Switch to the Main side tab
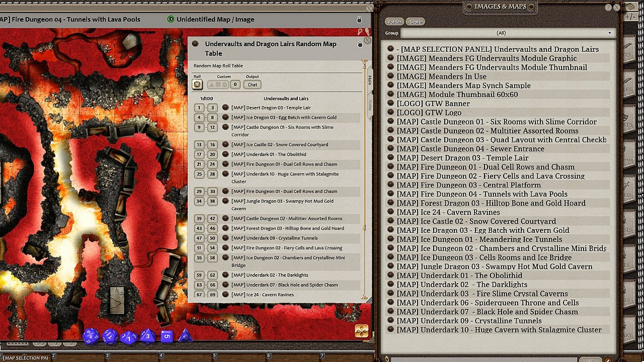 click(370, 80)
